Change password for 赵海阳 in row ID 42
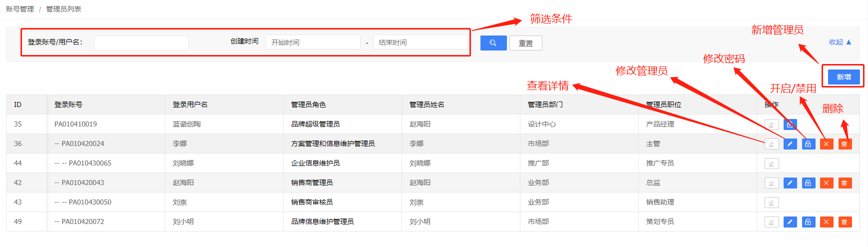The width and height of the screenshot is (868, 247). 808,183
